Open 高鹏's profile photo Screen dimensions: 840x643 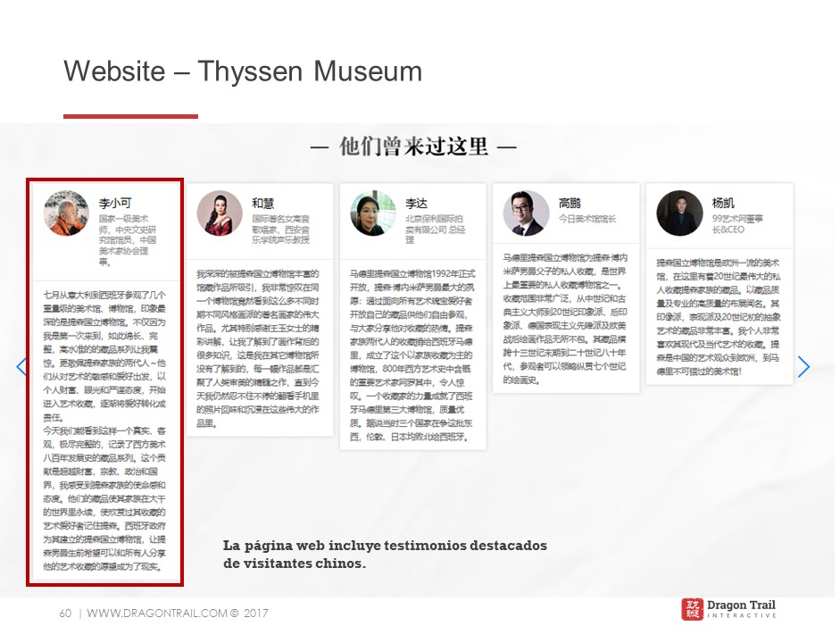526,213
